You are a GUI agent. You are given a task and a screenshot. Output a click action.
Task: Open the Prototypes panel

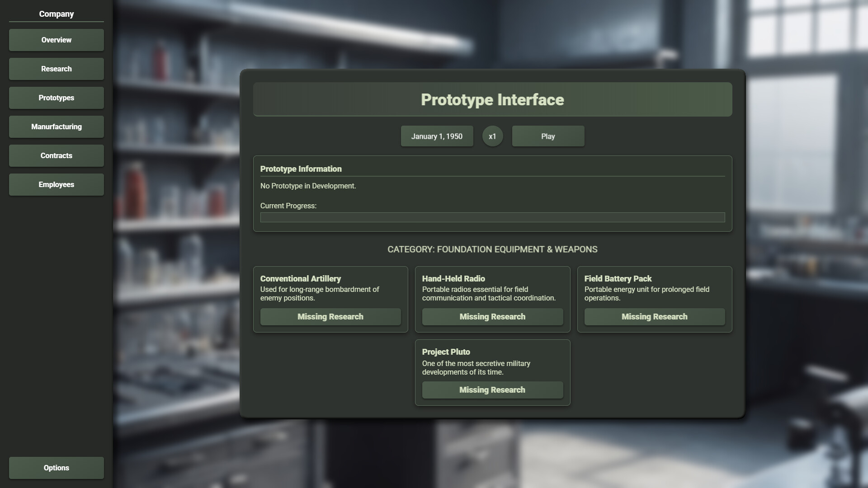point(56,98)
